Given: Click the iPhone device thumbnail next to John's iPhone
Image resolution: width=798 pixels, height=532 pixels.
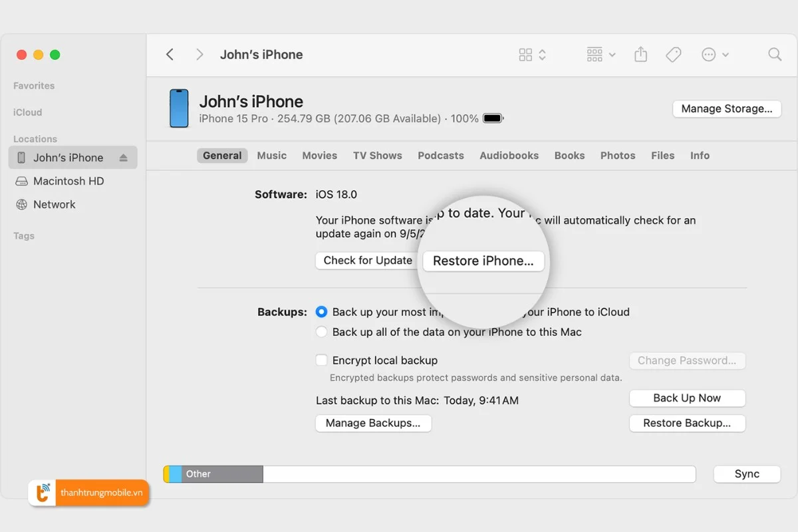Looking at the screenshot, I should (179, 108).
